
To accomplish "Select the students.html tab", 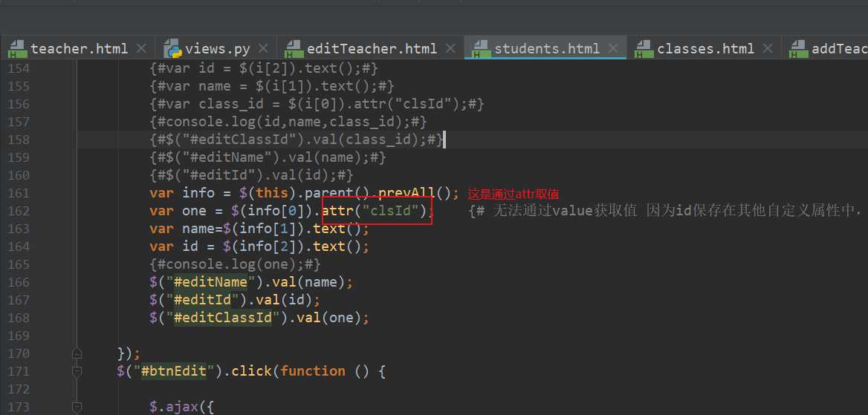I will pos(547,49).
